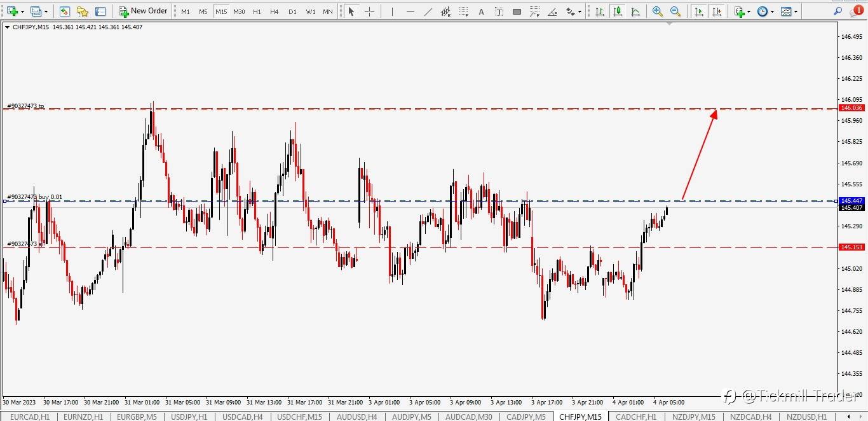This screenshot has width=868, height=421.
Task: Click the '#90327473 buy 0.01' order label
Action: [x=35, y=197]
